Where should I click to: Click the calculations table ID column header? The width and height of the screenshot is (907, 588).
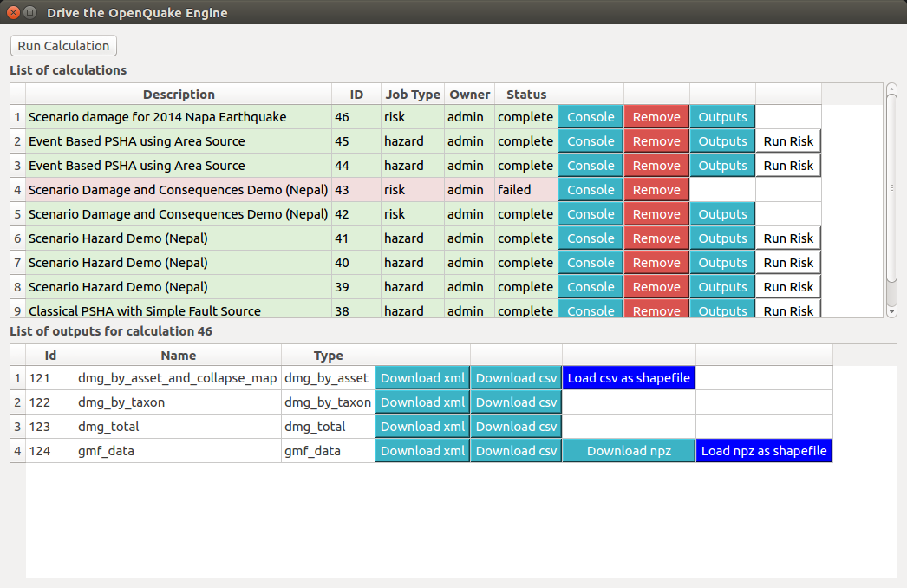click(356, 95)
